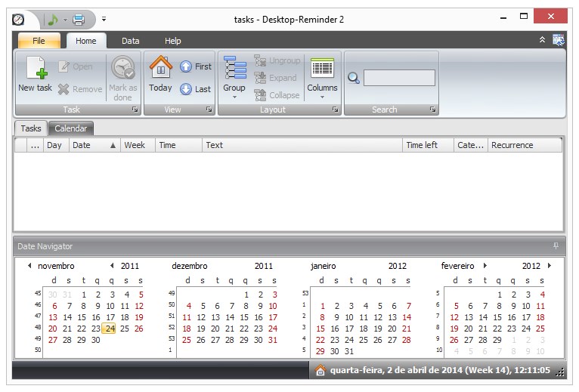Go to previous month before novembro
Viewport: 579px width, 392px height.
pyautogui.click(x=29, y=265)
